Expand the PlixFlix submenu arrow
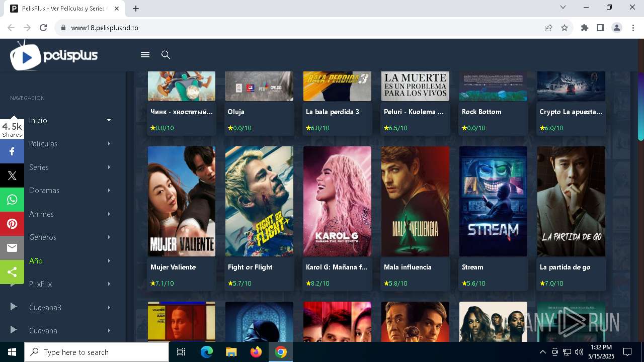Viewport: 644px width, 362px height. 109,284
